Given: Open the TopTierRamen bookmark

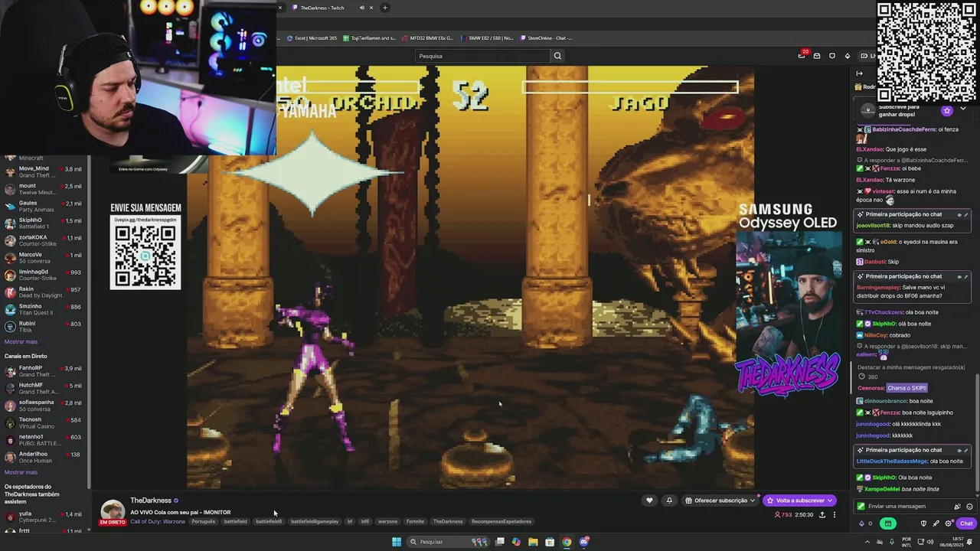Looking at the screenshot, I should coord(371,37).
